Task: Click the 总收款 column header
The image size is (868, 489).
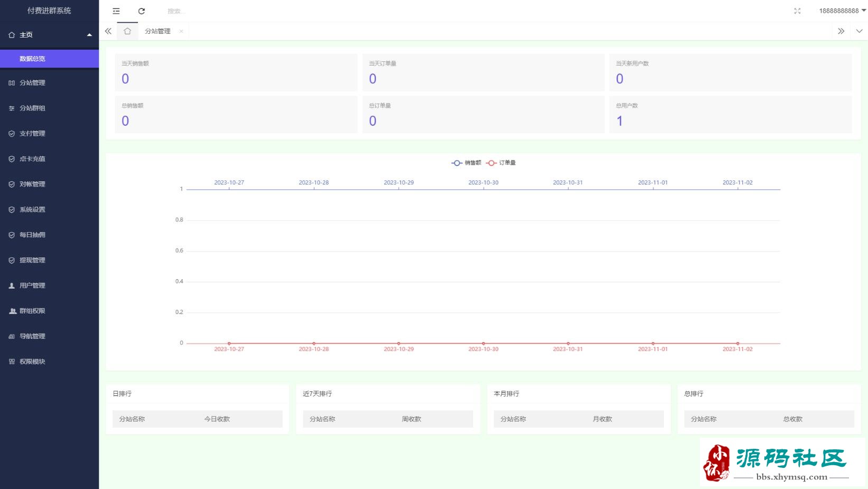Action: [792, 419]
